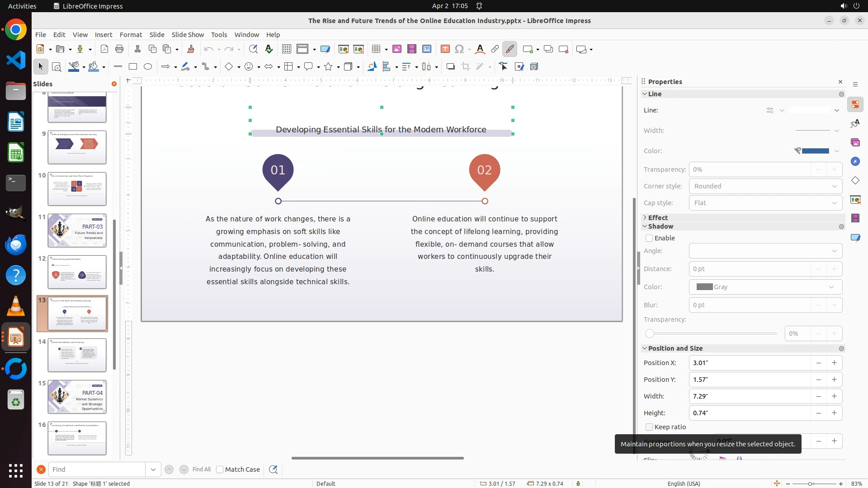Viewport: 868px width, 488px height.
Task: Open the Cap style dropdown
Action: coord(765,203)
